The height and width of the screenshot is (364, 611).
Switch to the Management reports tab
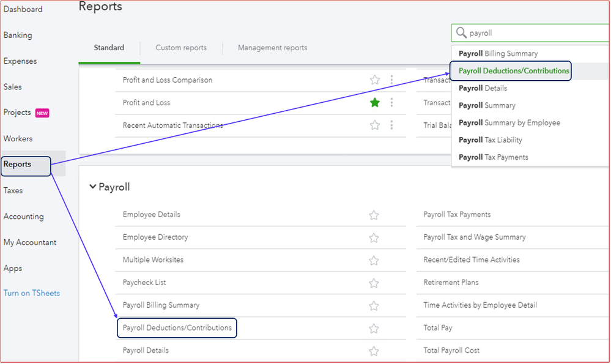click(273, 48)
